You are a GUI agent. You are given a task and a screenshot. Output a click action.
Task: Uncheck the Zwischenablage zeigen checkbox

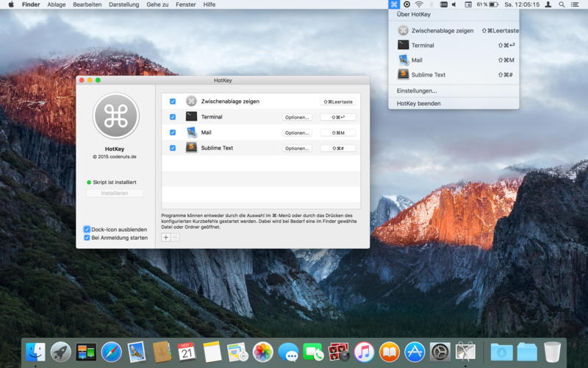[x=173, y=102]
